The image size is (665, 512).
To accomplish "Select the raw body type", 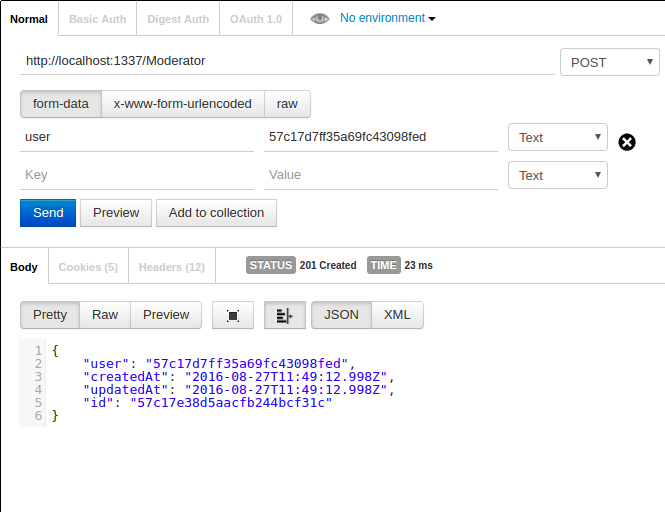I will click(287, 103).
